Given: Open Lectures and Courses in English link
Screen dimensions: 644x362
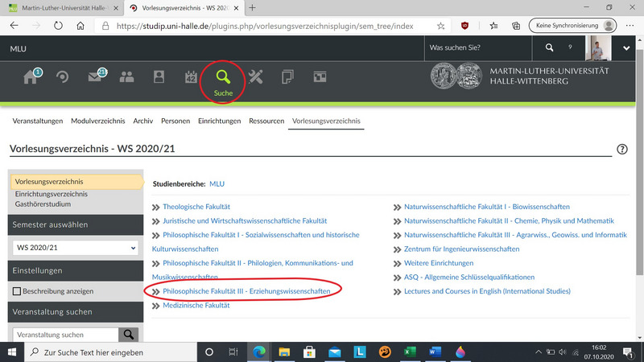Looking at the screenshot, I should 487,291.
